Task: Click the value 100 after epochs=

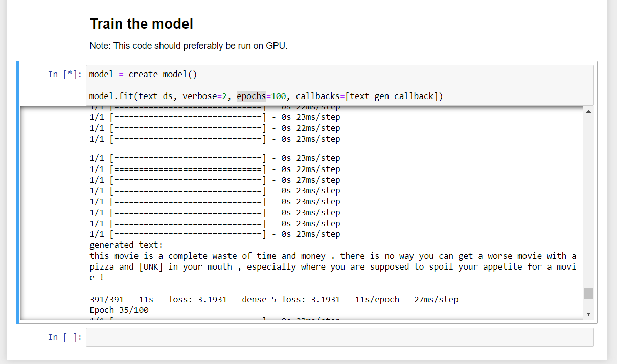Action: pyautogui.click(x=279, y=96)
